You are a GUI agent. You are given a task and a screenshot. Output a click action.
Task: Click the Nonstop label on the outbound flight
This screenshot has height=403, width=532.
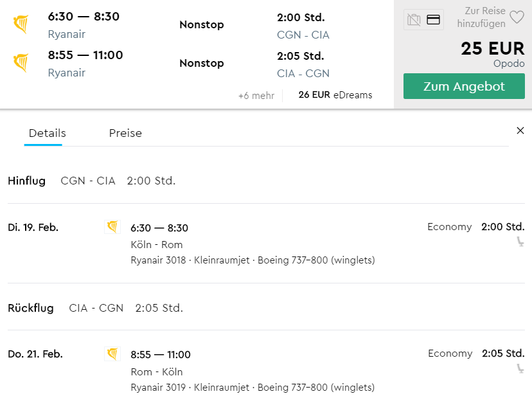pyautogui.click(x=201, y=24)
